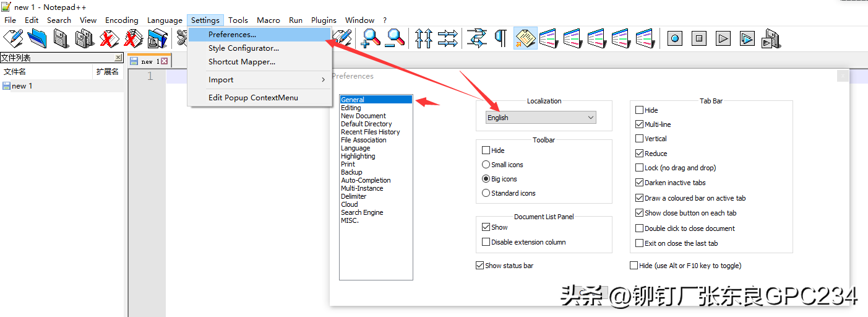Choose Preferences... from Settings menu
868x317 pixels.
[x=260, y=35]
